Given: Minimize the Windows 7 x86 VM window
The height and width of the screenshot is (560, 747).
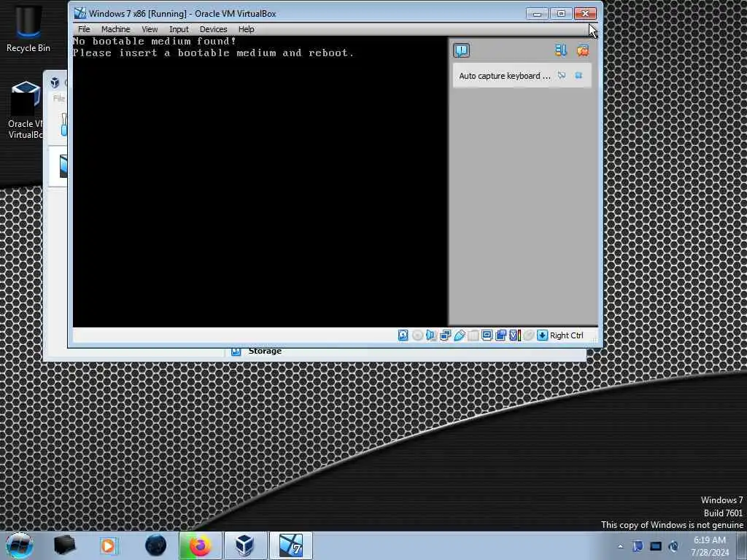Looking at the screenshot, I should (538, 13).
